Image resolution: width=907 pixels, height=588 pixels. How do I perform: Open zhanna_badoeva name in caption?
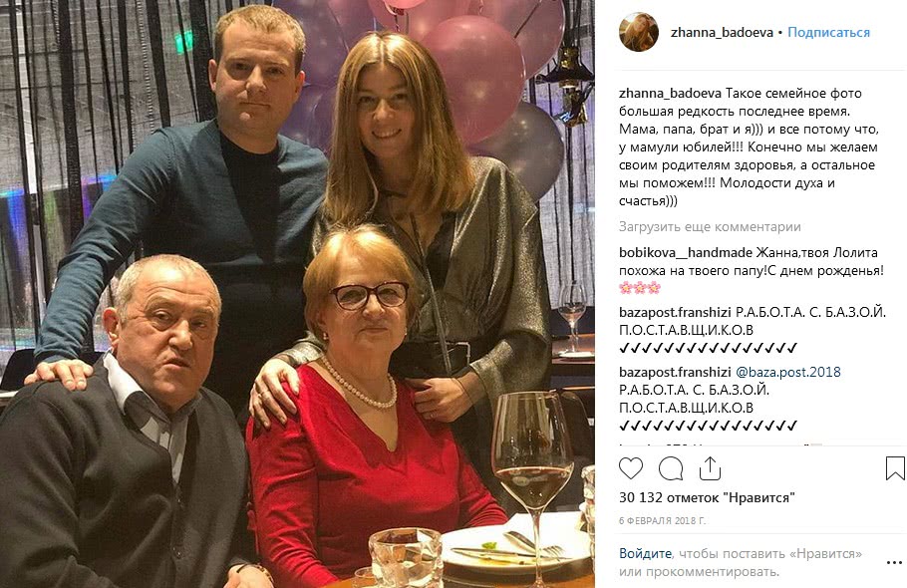click(670, 93)
